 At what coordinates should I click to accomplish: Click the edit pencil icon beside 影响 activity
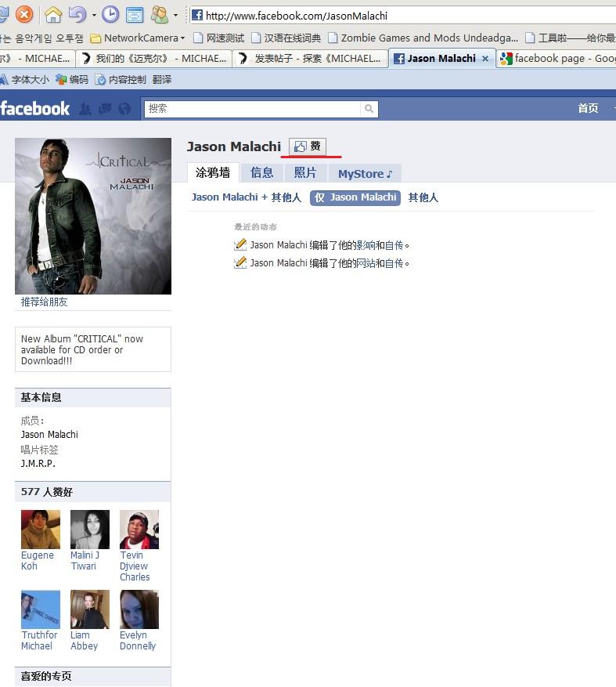coord(240,244)
